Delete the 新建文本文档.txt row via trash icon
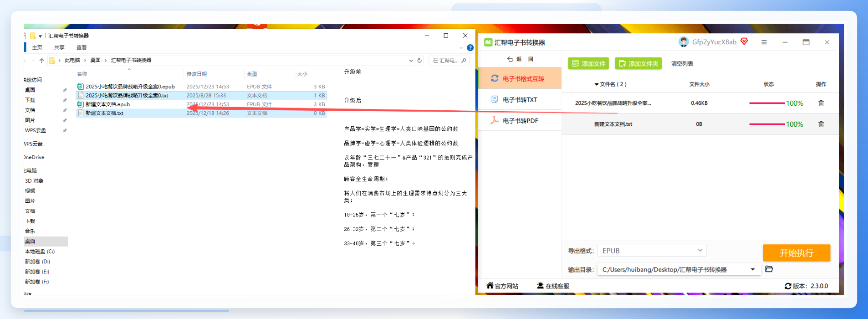 tap(821, 124)
